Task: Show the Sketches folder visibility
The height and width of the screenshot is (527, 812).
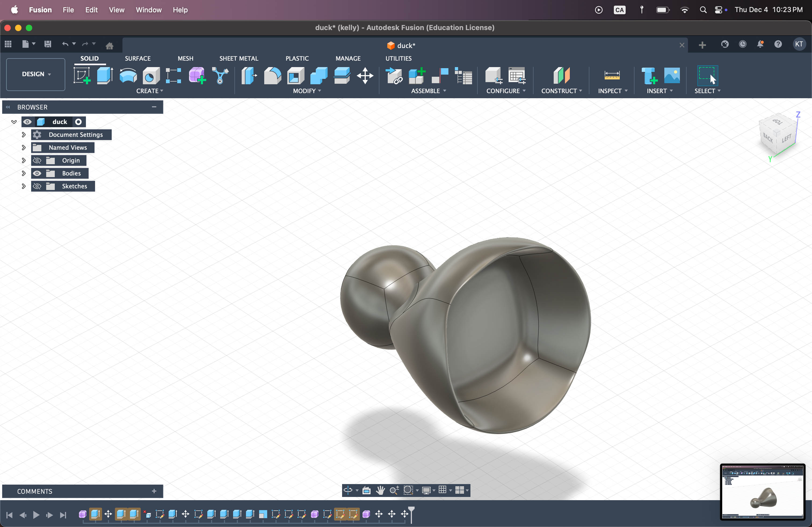Action: [37, 186]
